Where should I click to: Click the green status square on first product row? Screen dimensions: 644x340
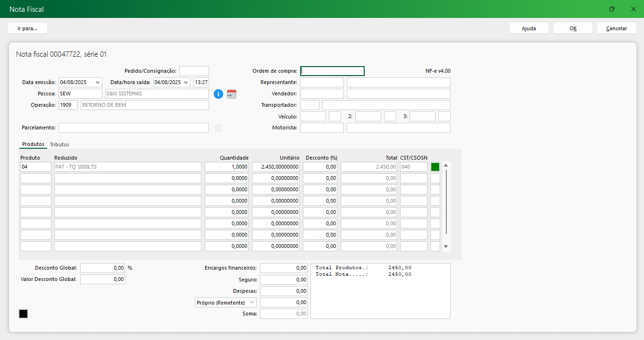tap(435, 167)
